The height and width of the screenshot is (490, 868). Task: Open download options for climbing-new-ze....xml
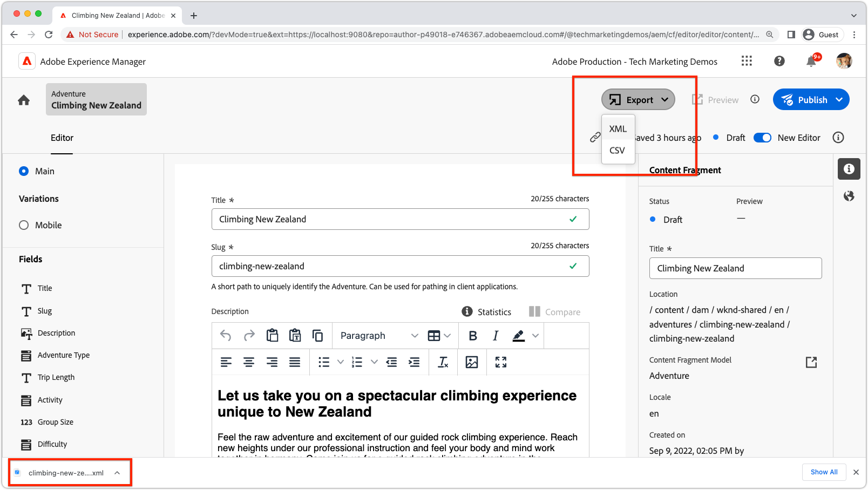117,473
